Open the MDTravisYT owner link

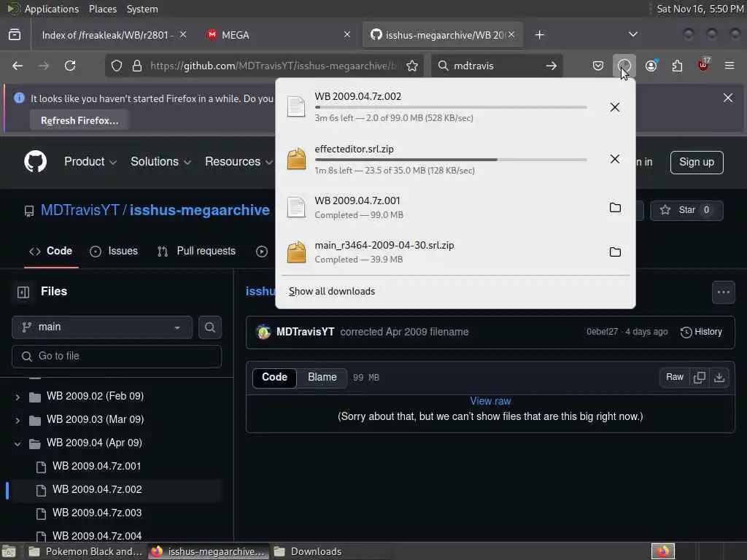point(80,210)
